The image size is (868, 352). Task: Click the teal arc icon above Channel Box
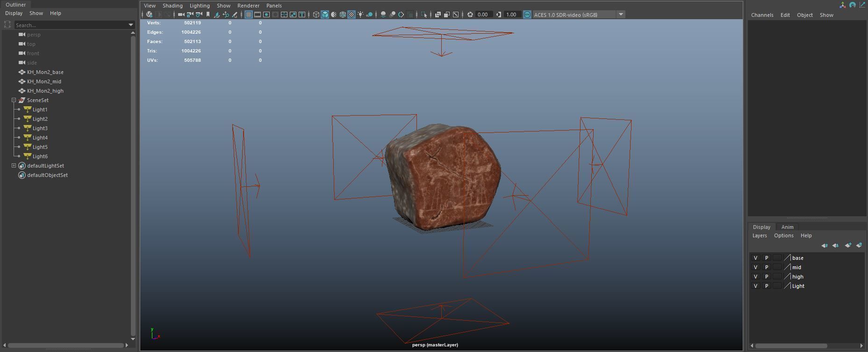pos(853,5)
